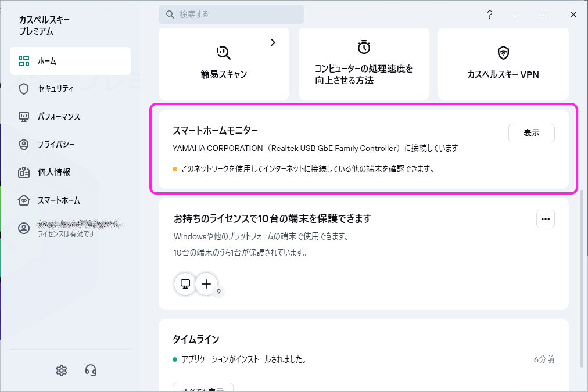Click the monitor icon beside パフォーマンス
Viewport: 588px width, 392px height.
coord(24,117)
